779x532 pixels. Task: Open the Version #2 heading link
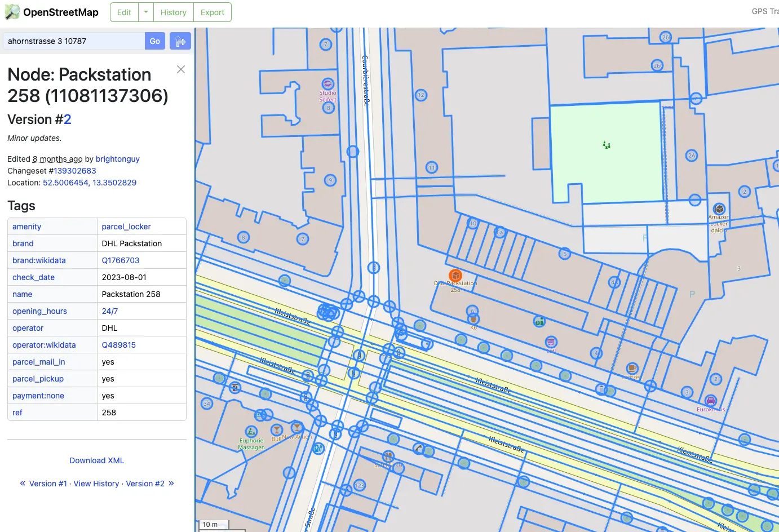point(67,119)
